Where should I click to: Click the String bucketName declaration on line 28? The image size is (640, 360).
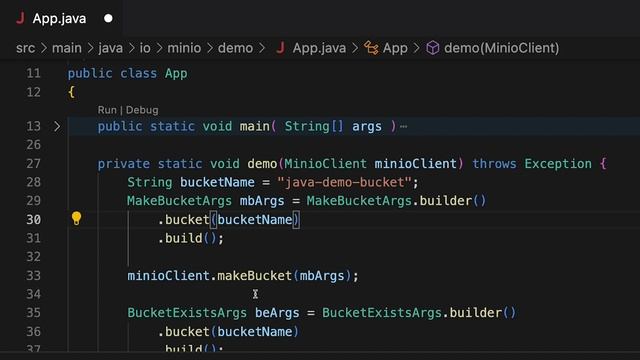coord(191,182)
